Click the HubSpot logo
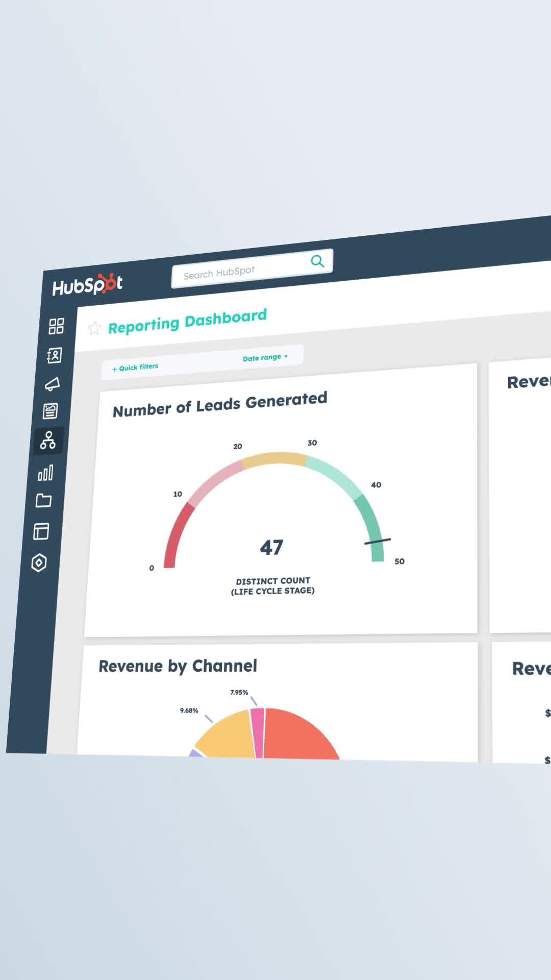Screen dimensions: 551x980 (87, 285)
